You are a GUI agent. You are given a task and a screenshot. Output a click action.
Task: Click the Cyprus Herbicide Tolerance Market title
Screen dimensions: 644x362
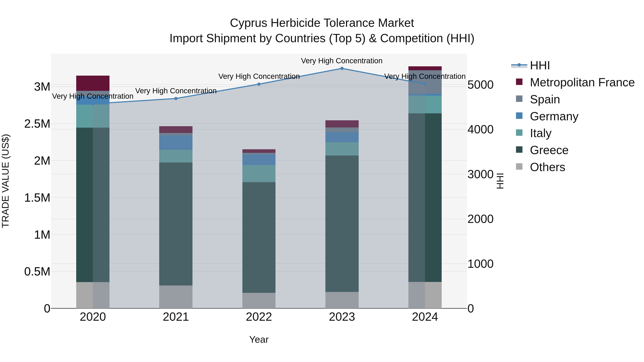(x=322, y=23)
